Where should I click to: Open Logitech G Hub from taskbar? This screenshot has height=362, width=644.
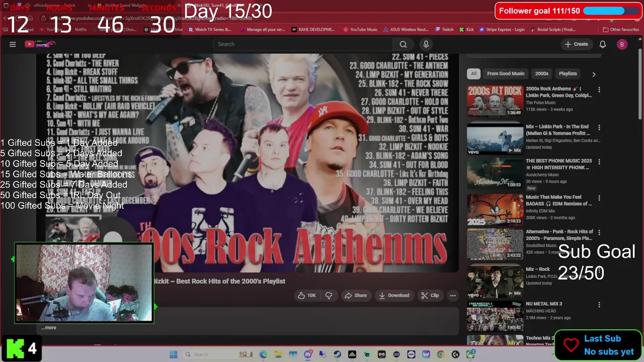(x=455, y=354)
